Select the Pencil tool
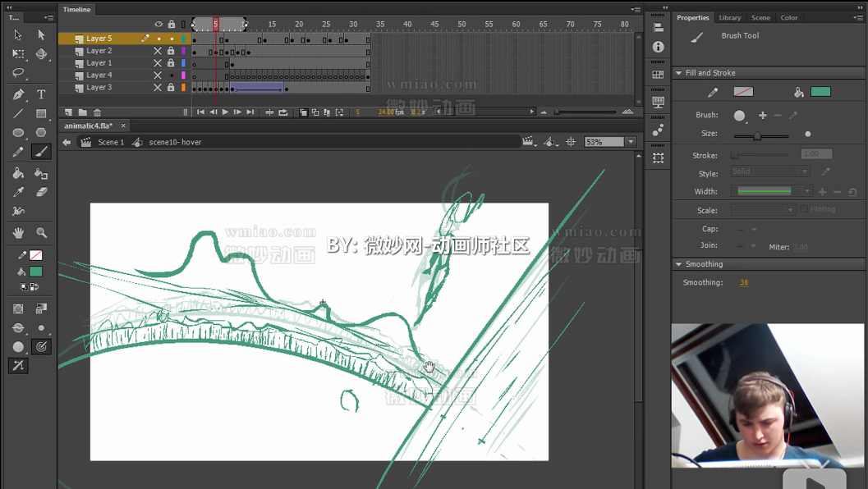Image resolution: width=868 pixels, height=489 pixels. pos(18,152)
